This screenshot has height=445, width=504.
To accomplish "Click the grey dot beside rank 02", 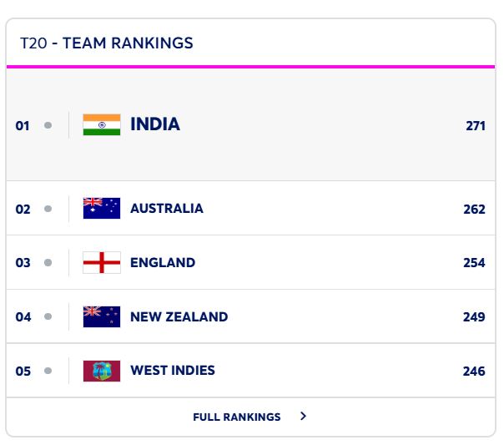I will 48,209.
